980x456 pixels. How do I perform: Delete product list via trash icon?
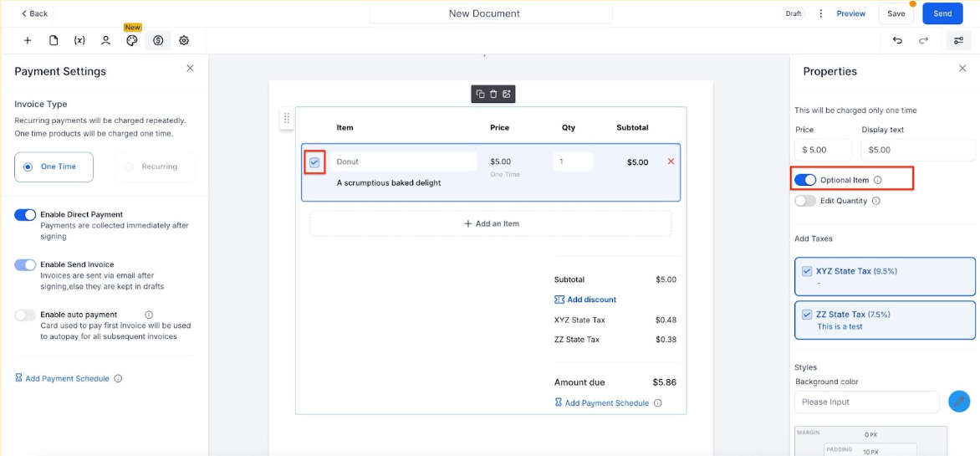coord(493,94)
